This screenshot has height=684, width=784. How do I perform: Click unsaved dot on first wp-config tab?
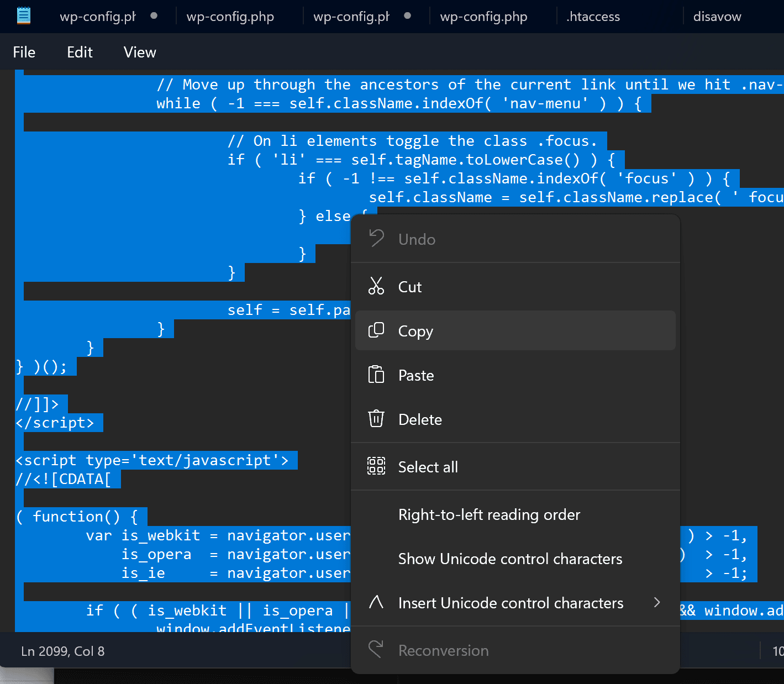point(154,15)
